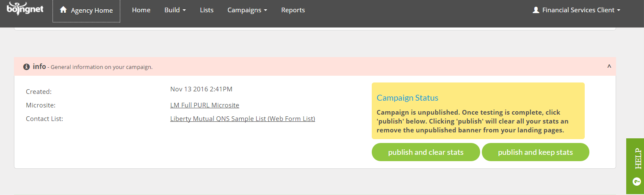Viewport: 644px width, 195px height.
Task: Open the Lists menu item
Action: tap(207, 10)
